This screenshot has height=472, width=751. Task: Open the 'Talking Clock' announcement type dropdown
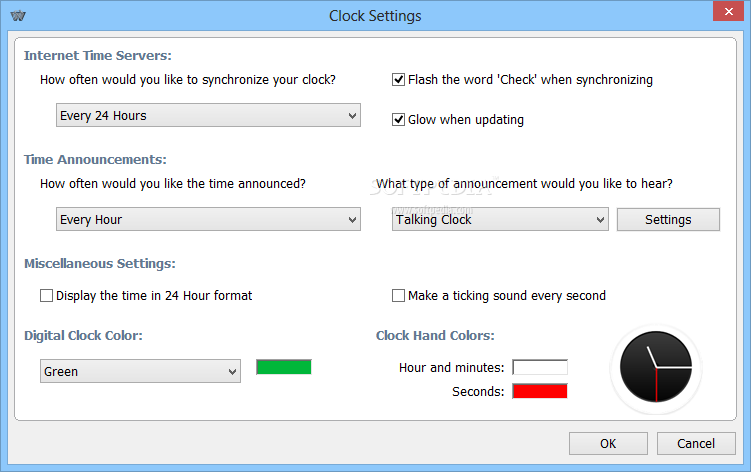(500, 219)
